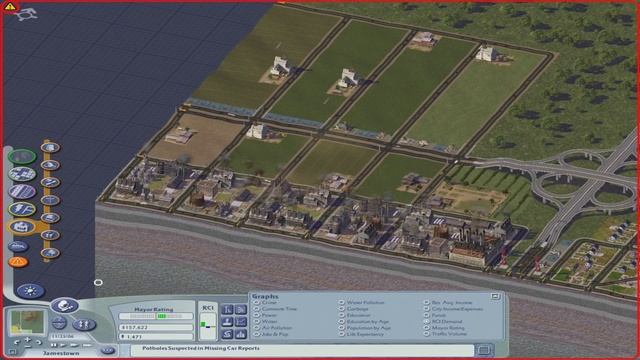The image size is (640, 360).
Task: Click the Mayor Rating meter bar
Action: (x=156, y=316)
